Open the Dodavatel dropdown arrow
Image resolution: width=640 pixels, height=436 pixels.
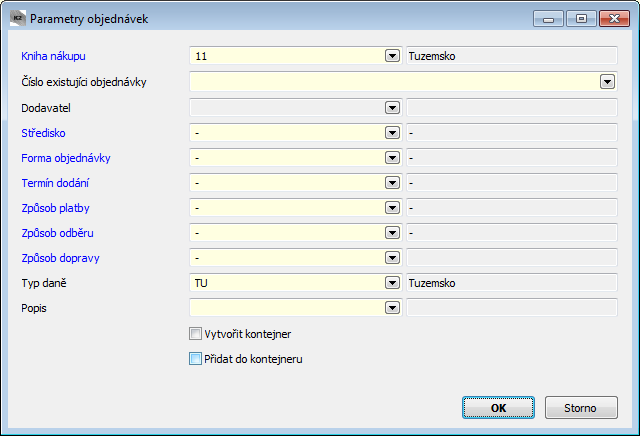coord(392,108)
